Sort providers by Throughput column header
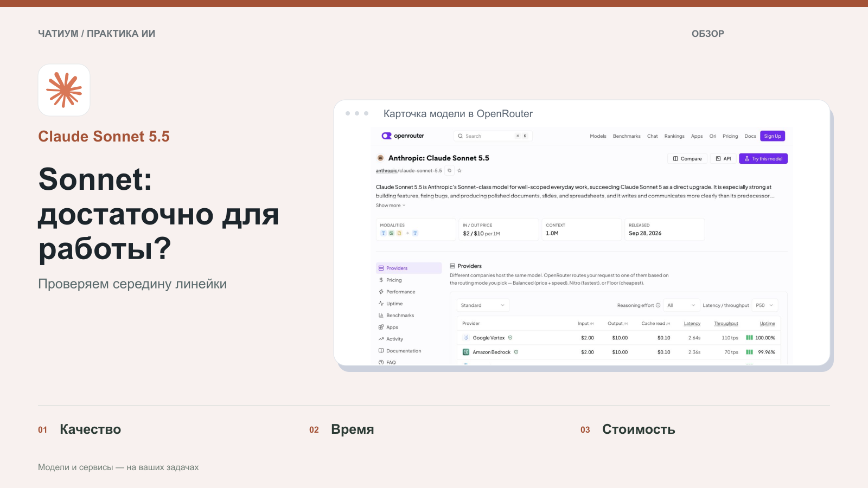This screenshot has height=488, width=868. (x=726, y=324)
